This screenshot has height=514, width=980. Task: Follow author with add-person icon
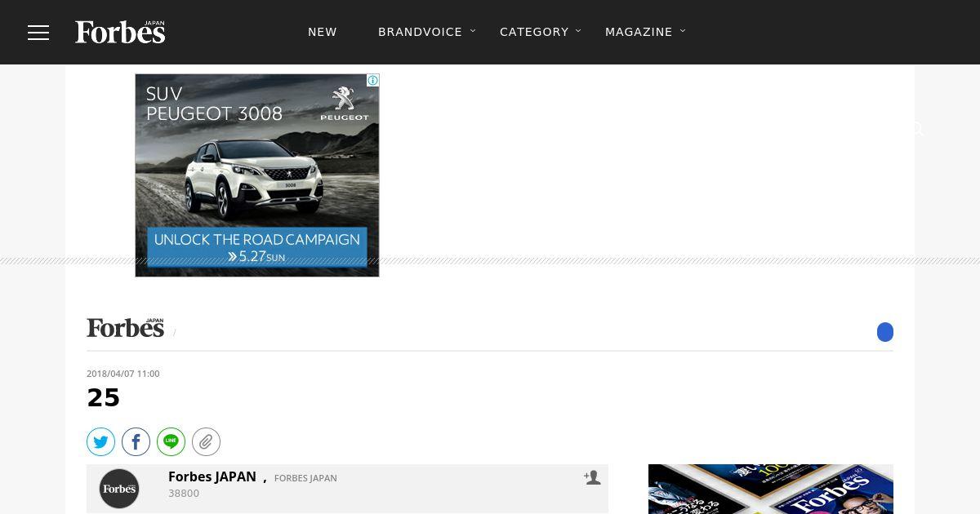(592, 477)
